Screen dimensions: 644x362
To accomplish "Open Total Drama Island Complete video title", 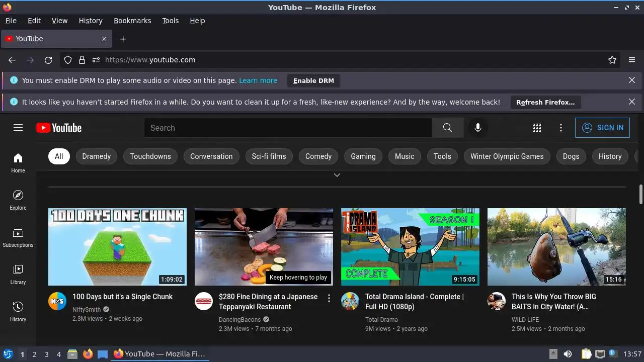I will pyautogui.click(x=415, y=302).
